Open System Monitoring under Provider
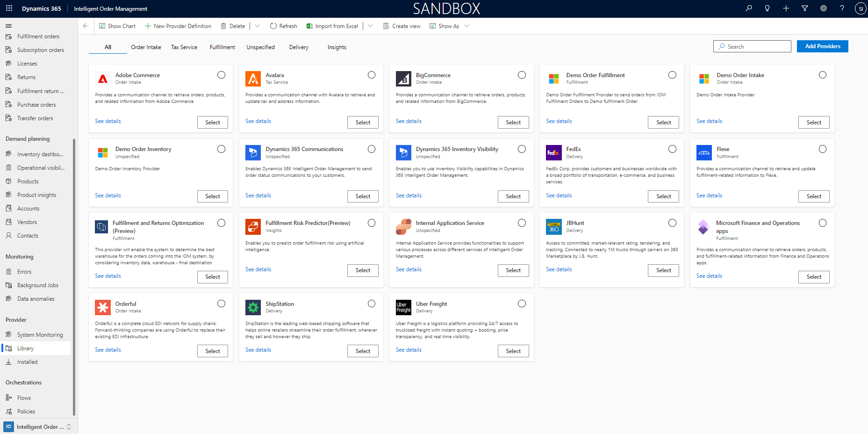Screen dimensions: 868x434 41,334
